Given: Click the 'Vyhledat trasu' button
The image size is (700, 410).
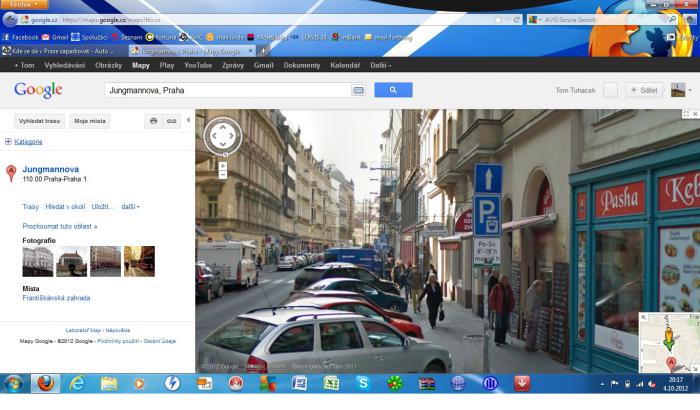Looking at the screenshot, I should pyautogui.click(x=39, y=121).
